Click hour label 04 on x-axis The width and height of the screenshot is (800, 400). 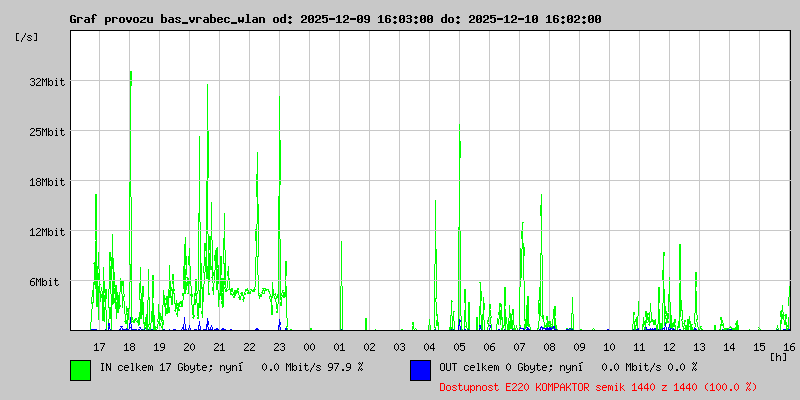429,347
